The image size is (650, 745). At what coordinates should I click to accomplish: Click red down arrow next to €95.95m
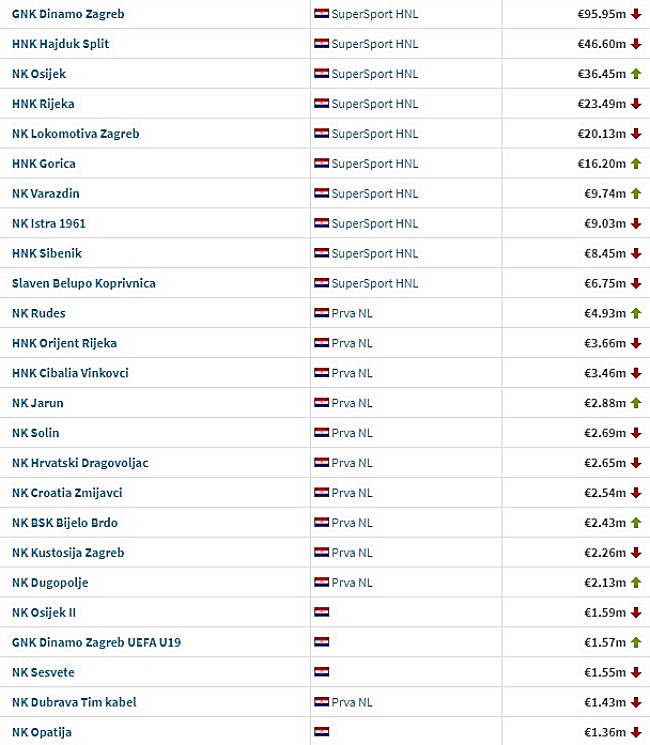pos(636,14)
